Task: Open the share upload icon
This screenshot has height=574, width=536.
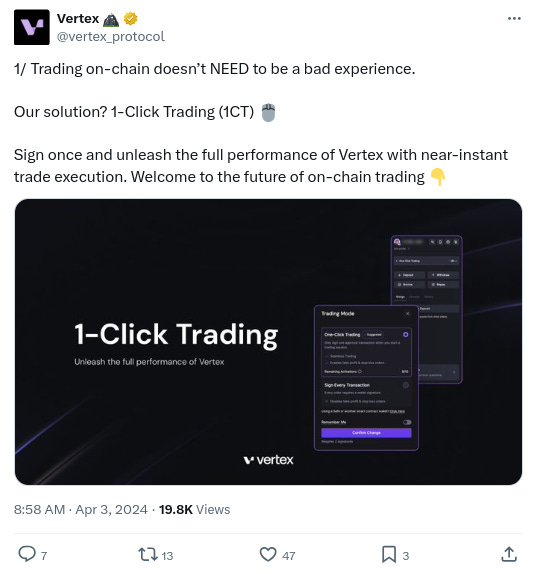Action: coord(509,554)
